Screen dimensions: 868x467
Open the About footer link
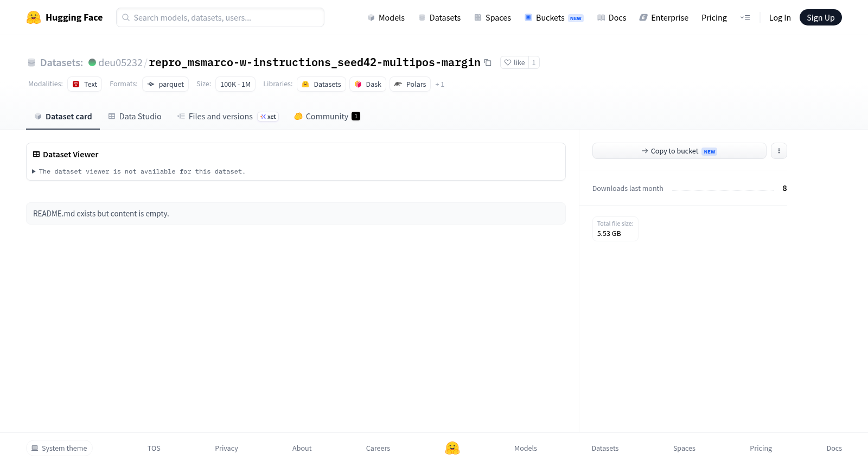(x=302, y=448)
